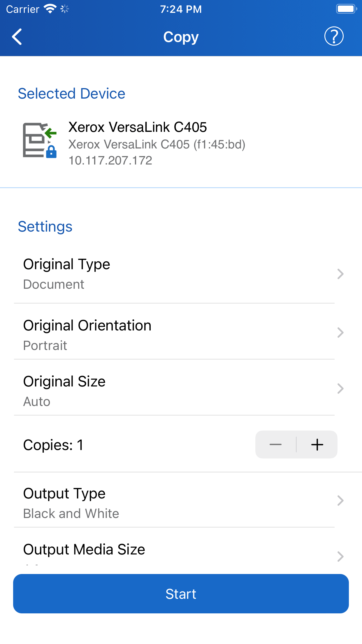Image resolution: width=362 pixels, height=644 pixels.
Task: Click the back arrow to leave Copy
Action: tap(17, 37)
